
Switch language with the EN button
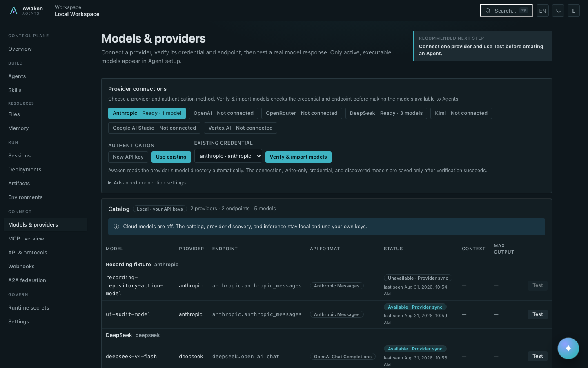tap(543, 11)
